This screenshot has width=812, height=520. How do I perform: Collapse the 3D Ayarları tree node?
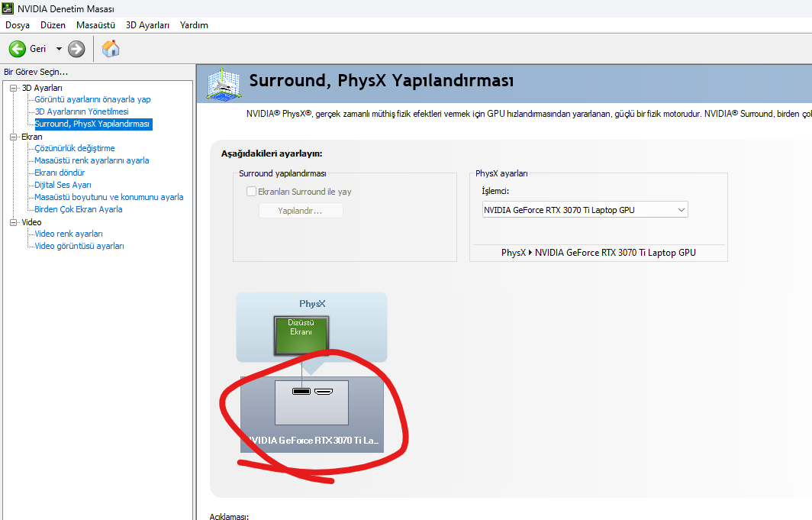coord(14,88)
